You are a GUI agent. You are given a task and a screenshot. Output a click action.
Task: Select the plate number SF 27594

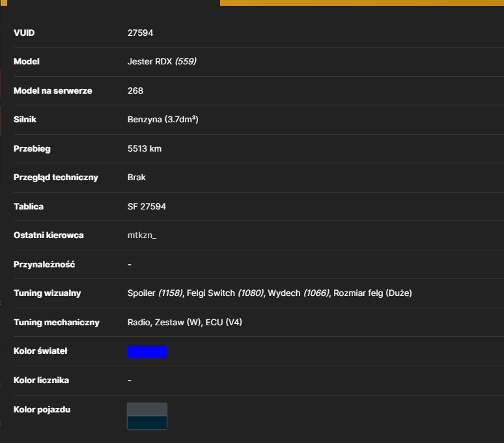coord(147,206)
